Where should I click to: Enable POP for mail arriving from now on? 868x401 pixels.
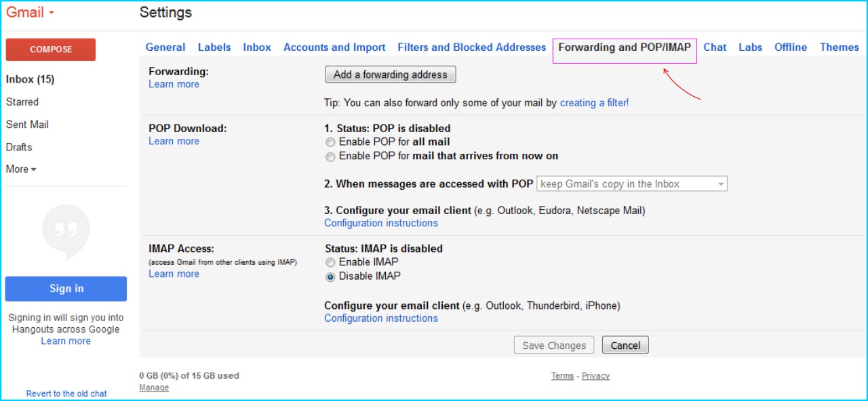click(x=330, y=156)
